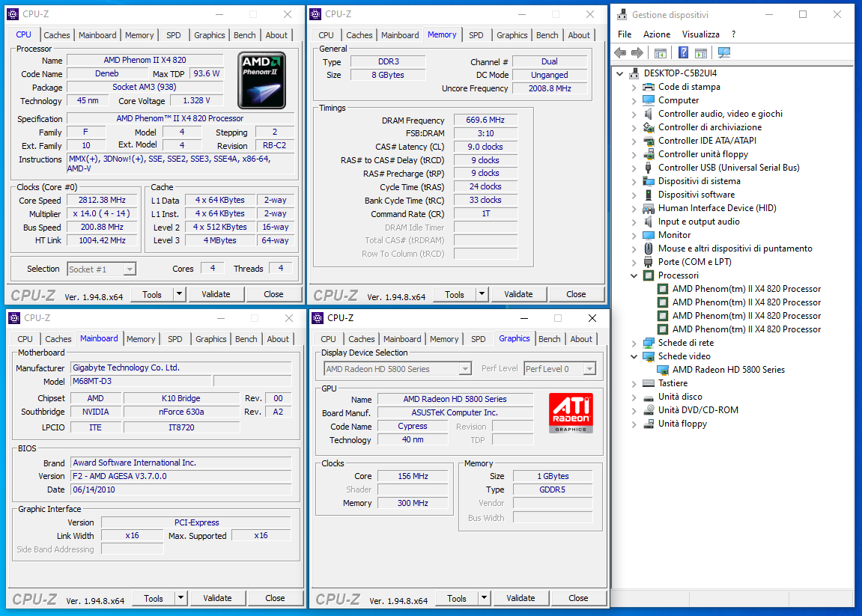
Task: Select the AMD Radeon HD 5800 Series device
Action: [728, 370]
